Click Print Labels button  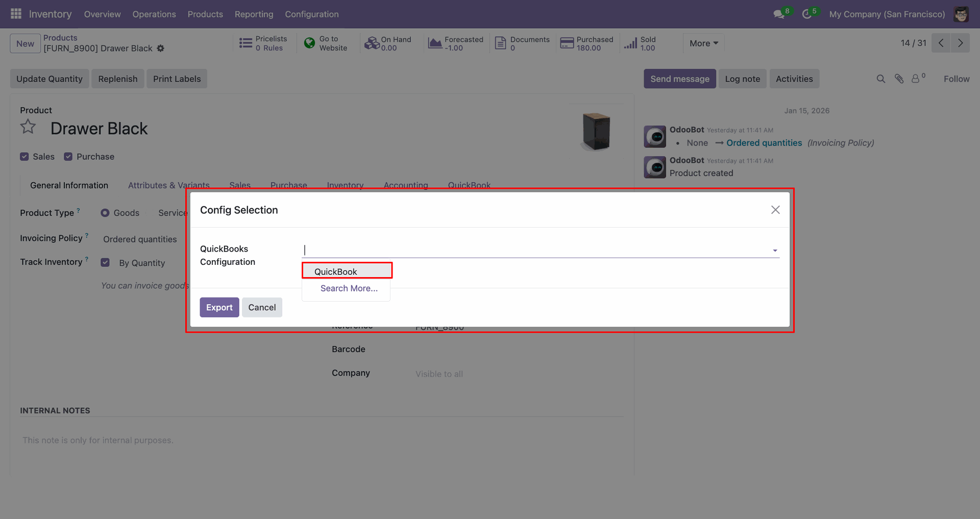177,79
